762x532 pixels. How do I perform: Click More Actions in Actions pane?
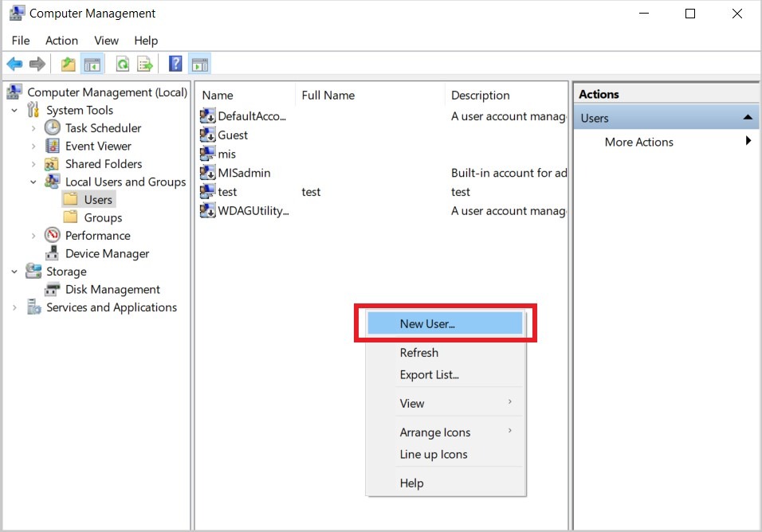point(638,142)
